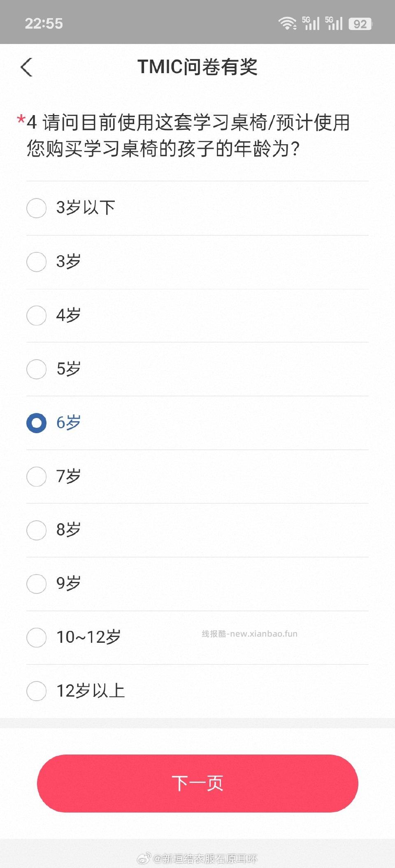Tap the TMIC问卷有奖 page title
This screenshot has width=395, height=868.
pos(197,67)
